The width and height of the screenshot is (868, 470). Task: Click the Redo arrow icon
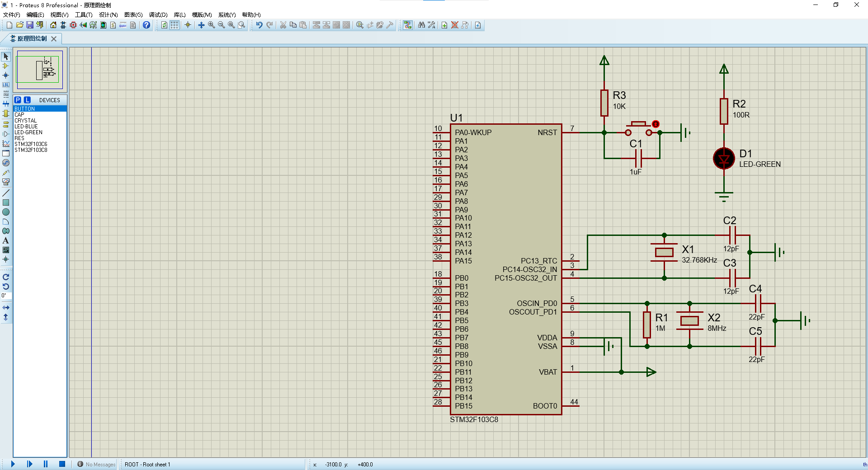(269, 25)
